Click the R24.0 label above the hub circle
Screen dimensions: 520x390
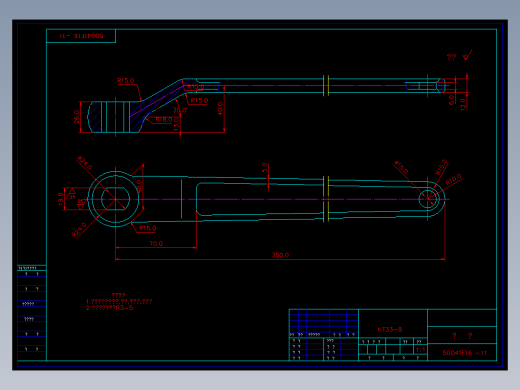tap(85, 163)
